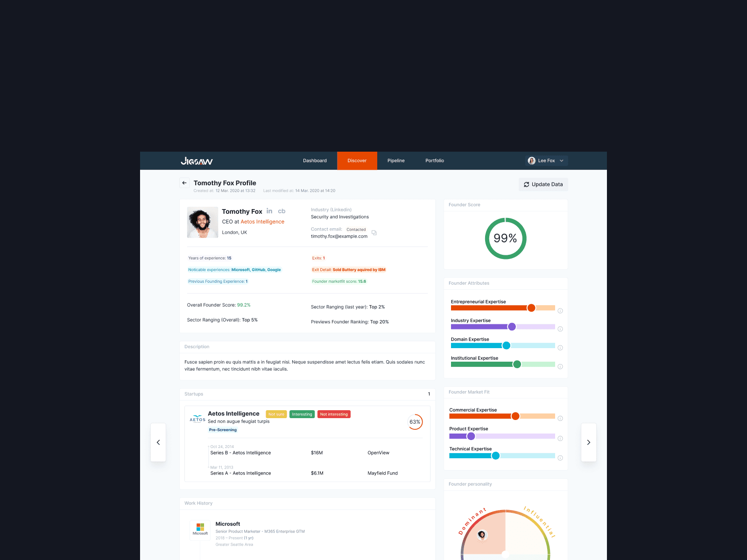
Task: Click info icon for Commercial Expertise
Action: click(x=560, y=418)
